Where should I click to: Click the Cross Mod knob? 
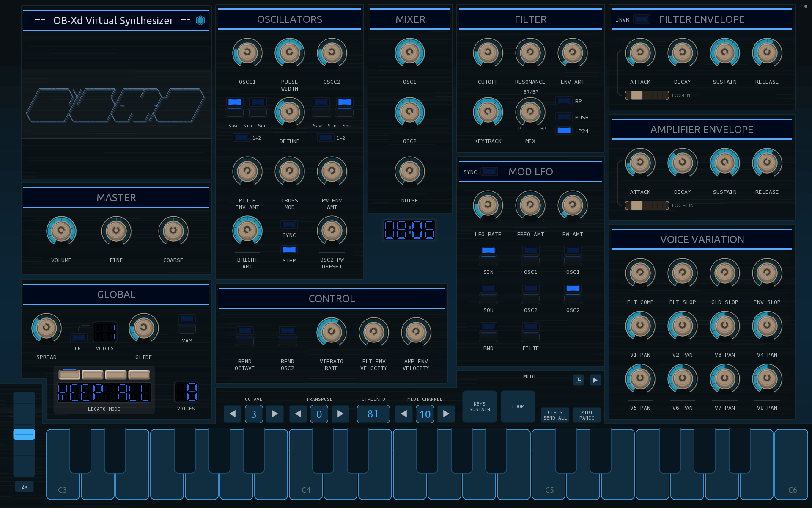click(290, 171)
